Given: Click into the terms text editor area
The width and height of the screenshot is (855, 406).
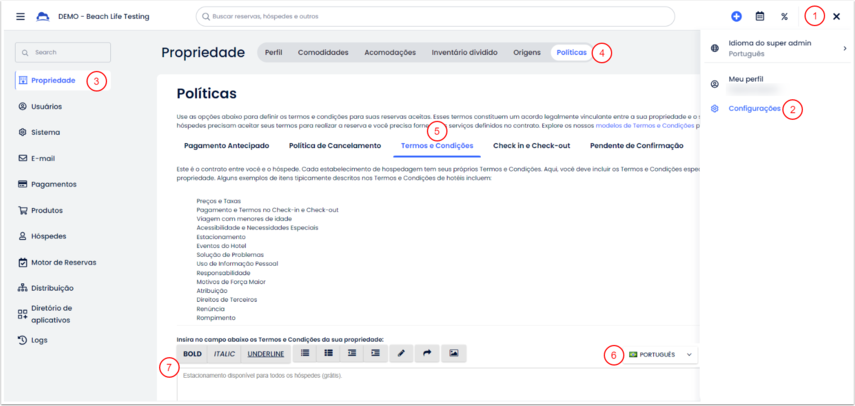Looking at the screenshot, I should (x=438, y=384).
